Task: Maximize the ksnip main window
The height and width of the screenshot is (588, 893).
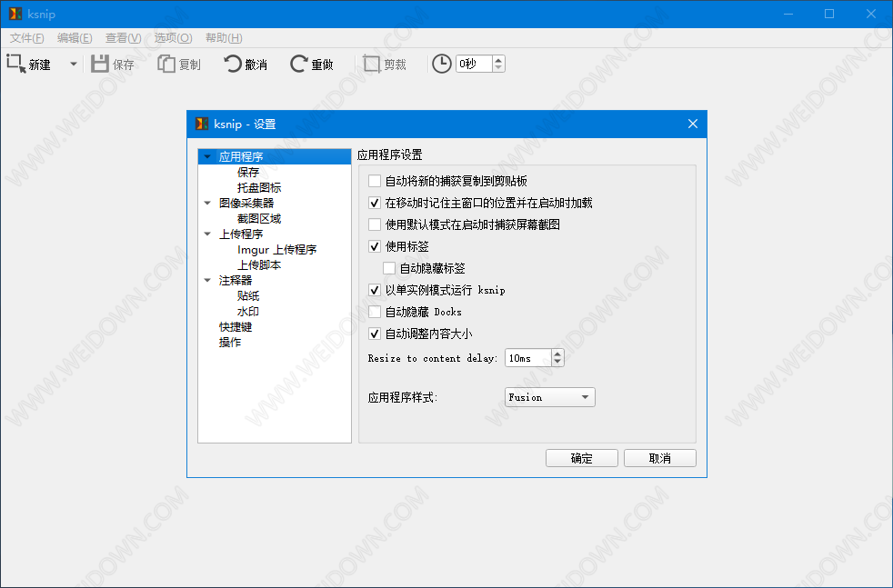Action: (x=829, y=14)
